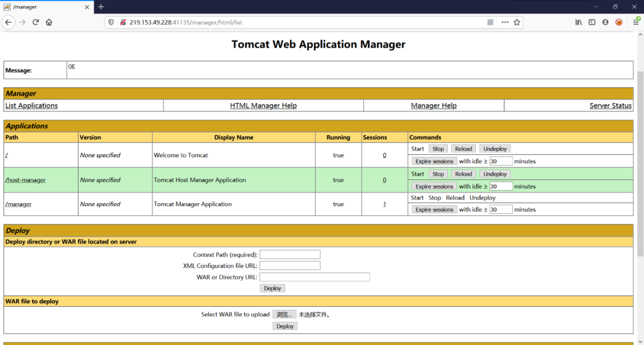
Task: Click 'Tomcat Host Manager Application' display name
Action: point(200,180)
